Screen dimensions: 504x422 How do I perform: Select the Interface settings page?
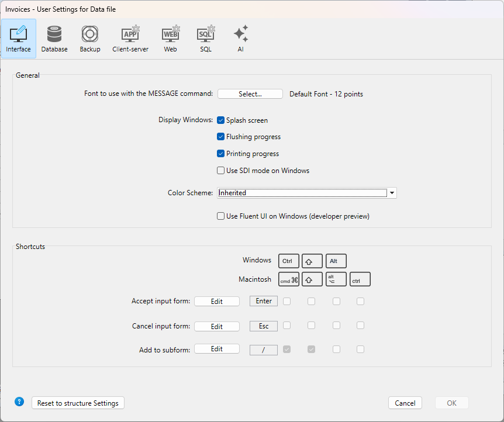(x=19, y=39)
